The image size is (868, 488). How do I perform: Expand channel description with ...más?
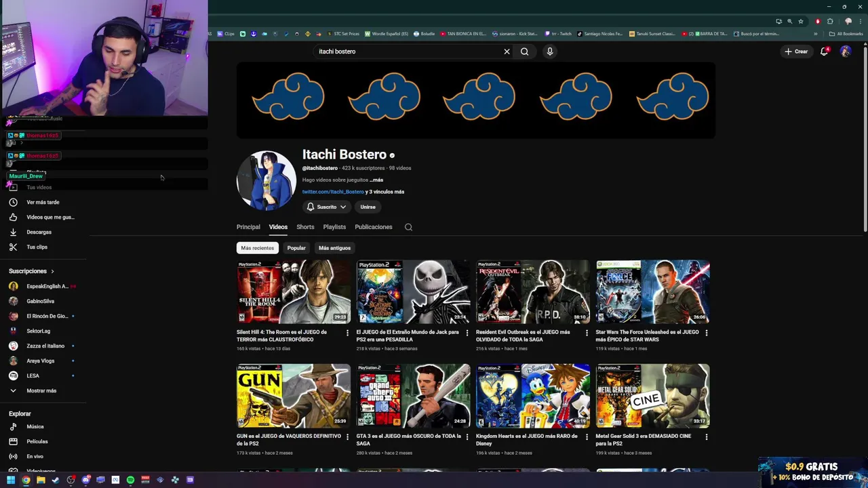click(376, 180)
